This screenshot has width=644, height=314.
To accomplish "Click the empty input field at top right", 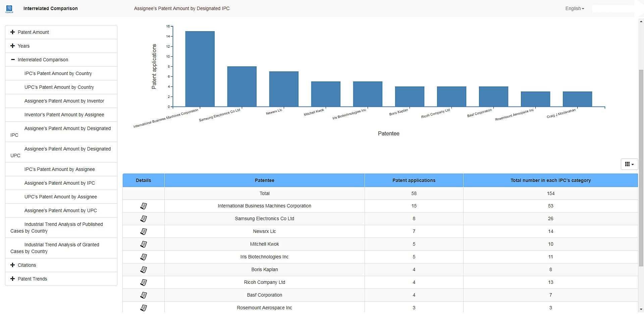I will [x=613, y=8].
